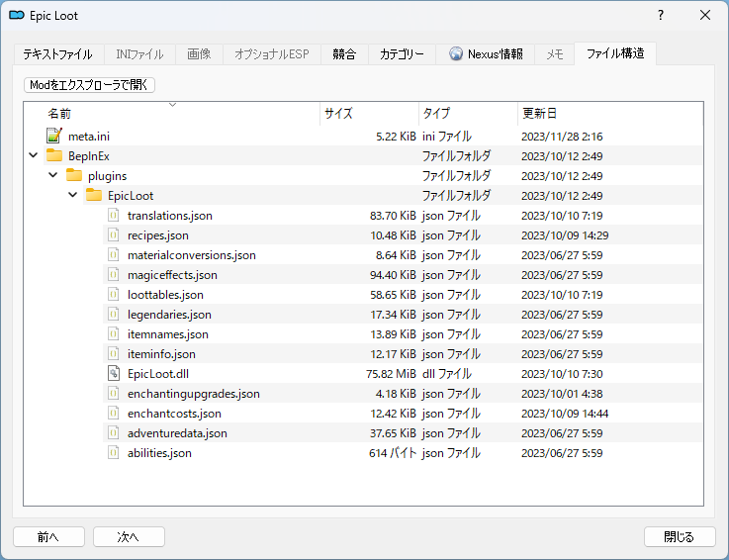Viewport: 729px width, 560px height.
Task: Select the legendaries.json file name
Action: pos(169,315)
